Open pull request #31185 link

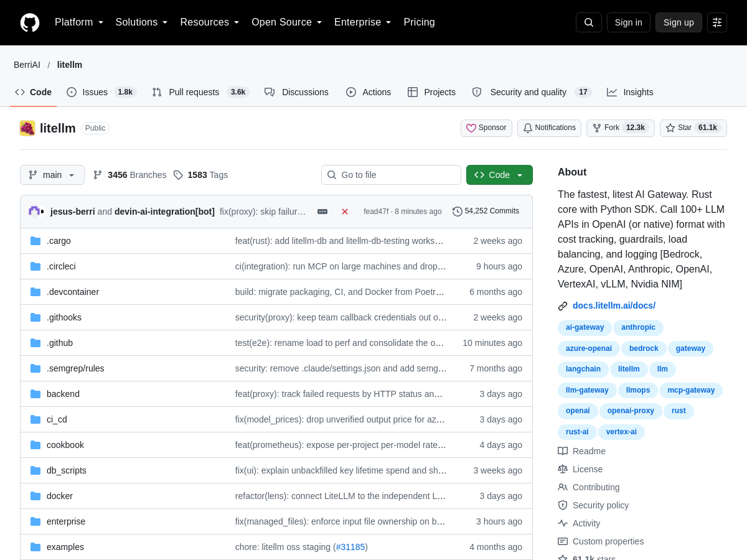[350, 547]
